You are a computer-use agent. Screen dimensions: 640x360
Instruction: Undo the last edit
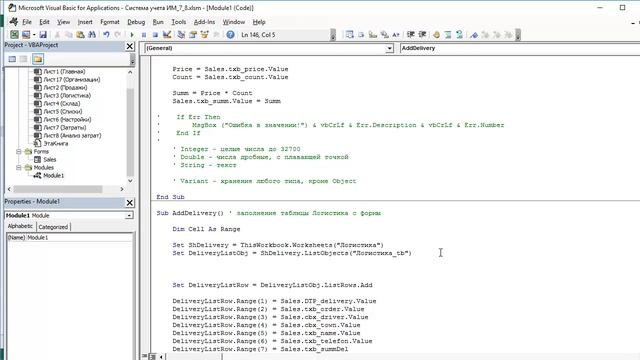(106, 35)
